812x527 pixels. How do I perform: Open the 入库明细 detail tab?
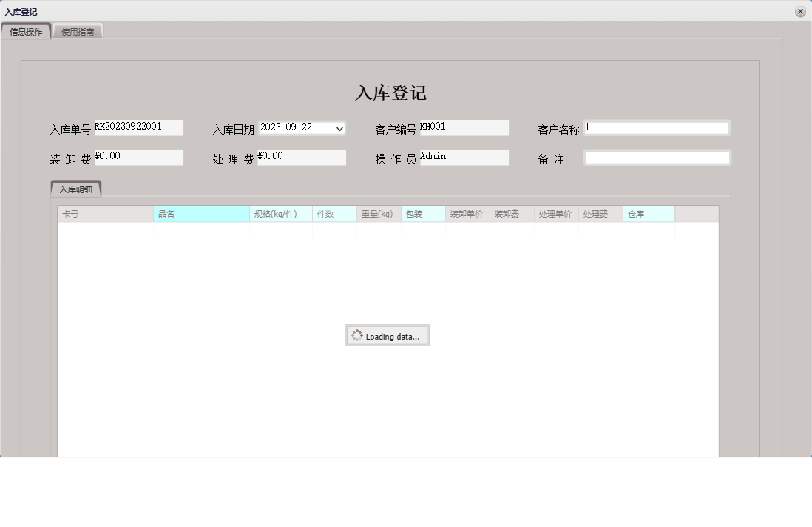point(77,189)
